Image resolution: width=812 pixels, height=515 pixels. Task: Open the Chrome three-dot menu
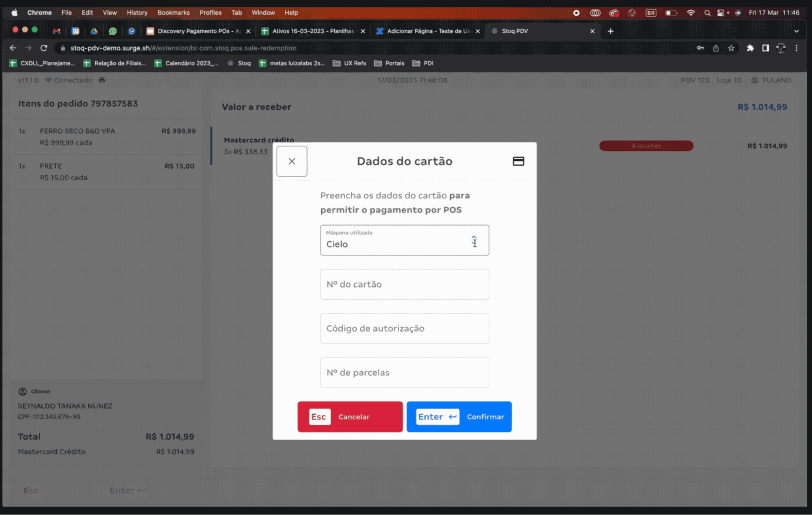[796, 48]
